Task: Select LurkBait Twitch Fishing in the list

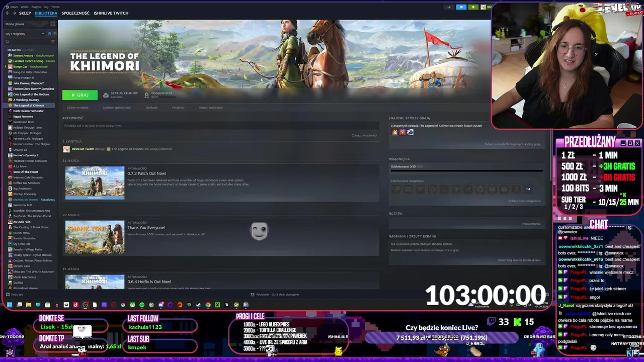Action: [x=31, y=61]
